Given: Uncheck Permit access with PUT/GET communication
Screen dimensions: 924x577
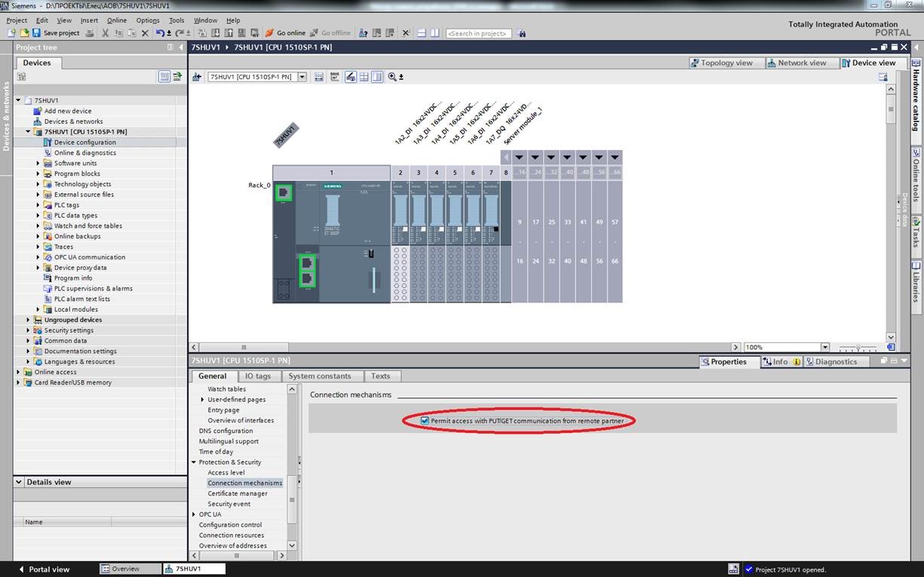Looking at the screenshot, I should tap(425, 421).
